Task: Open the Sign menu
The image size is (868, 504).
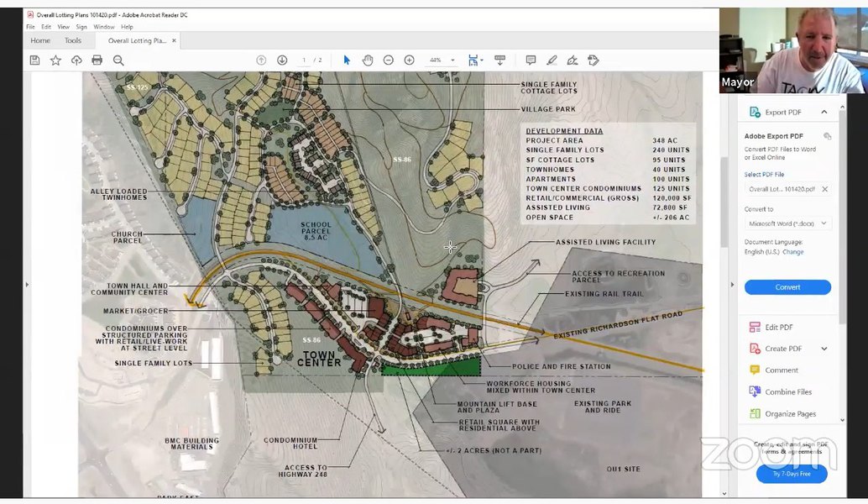Action: tap(81, 27)
